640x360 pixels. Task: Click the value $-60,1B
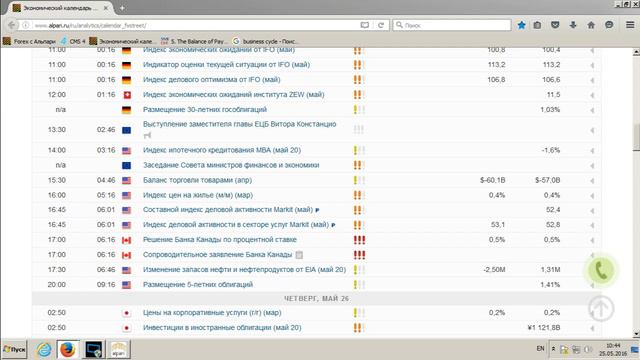(492, 180)
